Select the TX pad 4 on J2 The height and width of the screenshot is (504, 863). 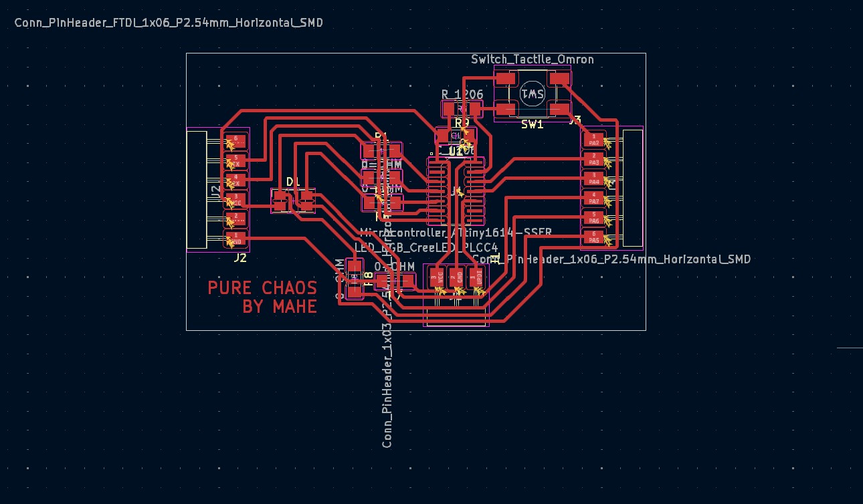point(237,180)
